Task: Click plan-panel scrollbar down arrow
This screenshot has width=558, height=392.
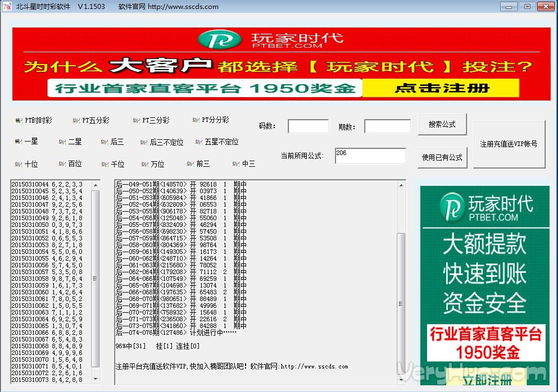Action: point(401,380)
